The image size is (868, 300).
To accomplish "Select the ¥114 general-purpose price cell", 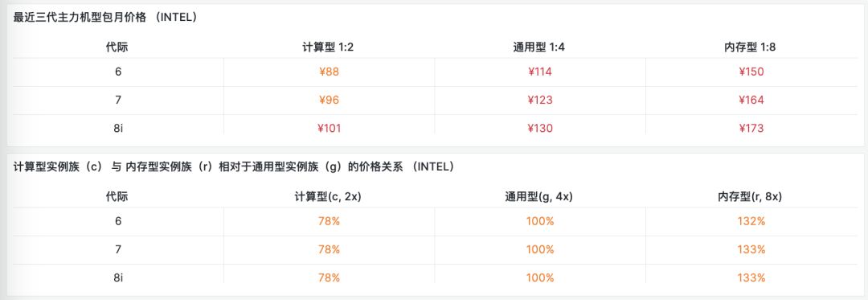I will pyautogui.click(x=540, y=72).
